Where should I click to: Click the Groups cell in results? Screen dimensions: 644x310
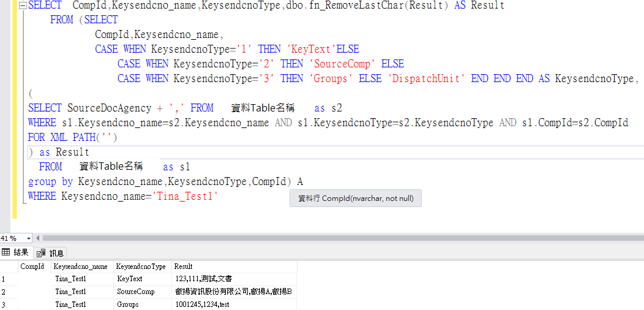143,304
